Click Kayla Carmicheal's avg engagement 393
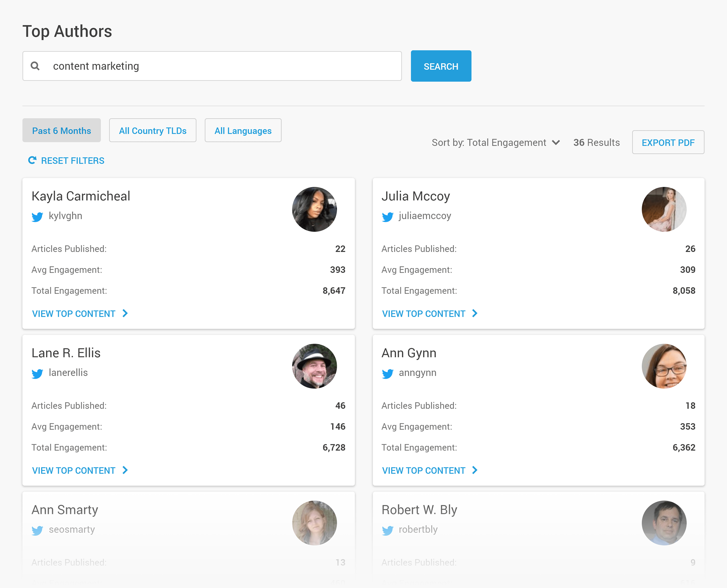The height and width of the screenshot is (588, 727). 338,270
